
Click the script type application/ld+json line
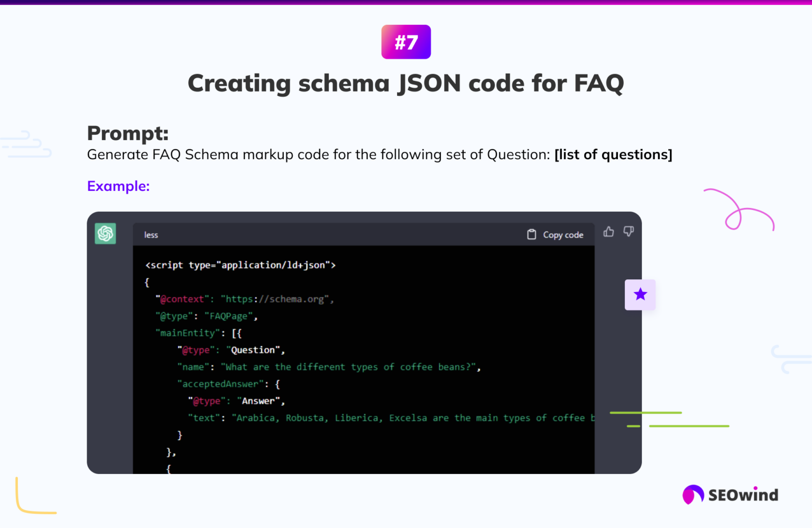241,265
